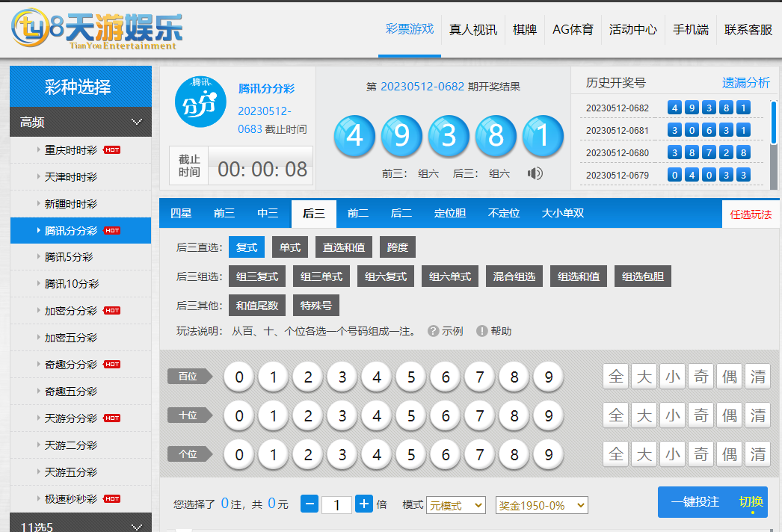782x532 pixels.
Task: Open the 奖金1950-0% bonus dropdown
Action: (x=541, y=505)
